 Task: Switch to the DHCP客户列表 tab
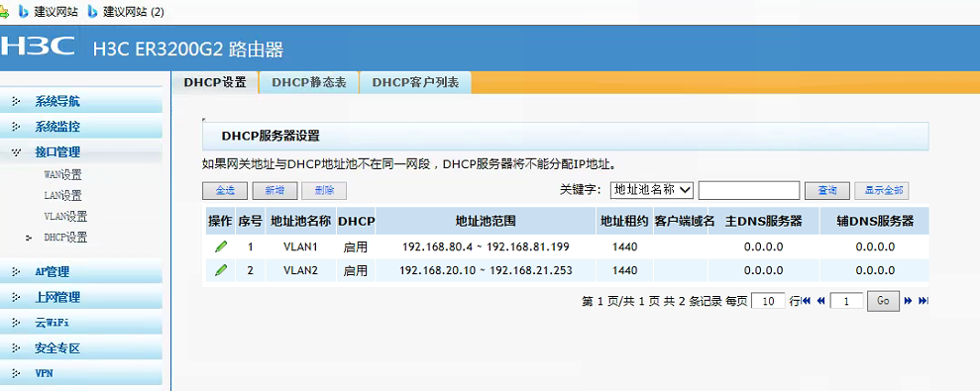415,83
